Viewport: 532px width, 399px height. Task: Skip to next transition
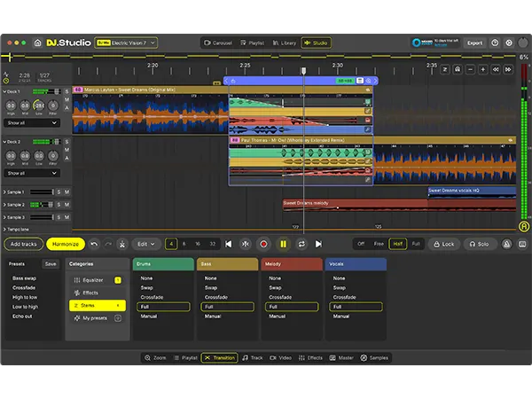tap(318, 244)
